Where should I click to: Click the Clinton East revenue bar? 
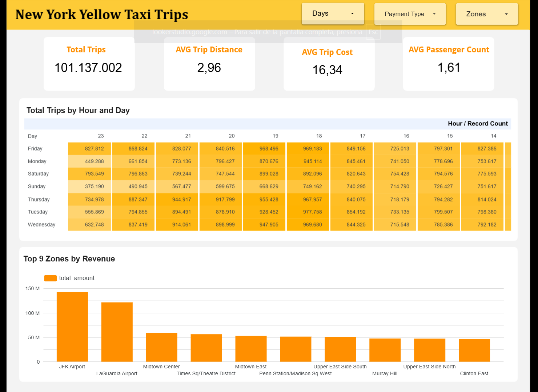pos(474,350)
